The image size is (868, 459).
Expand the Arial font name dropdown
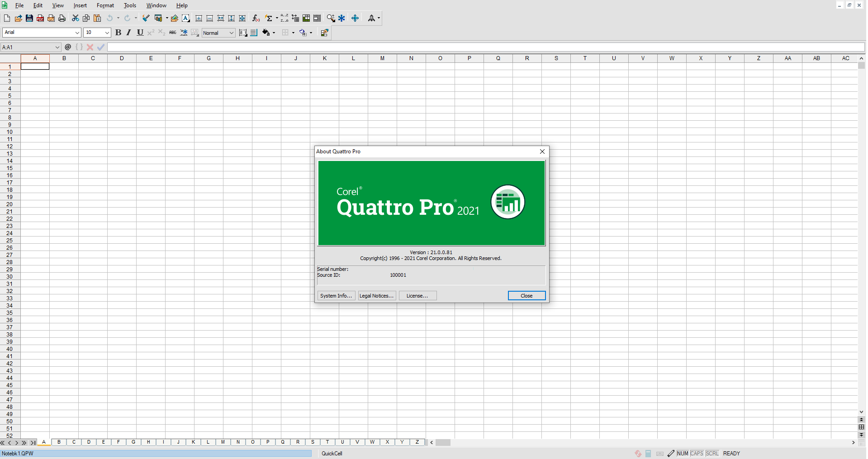point(77,33)
